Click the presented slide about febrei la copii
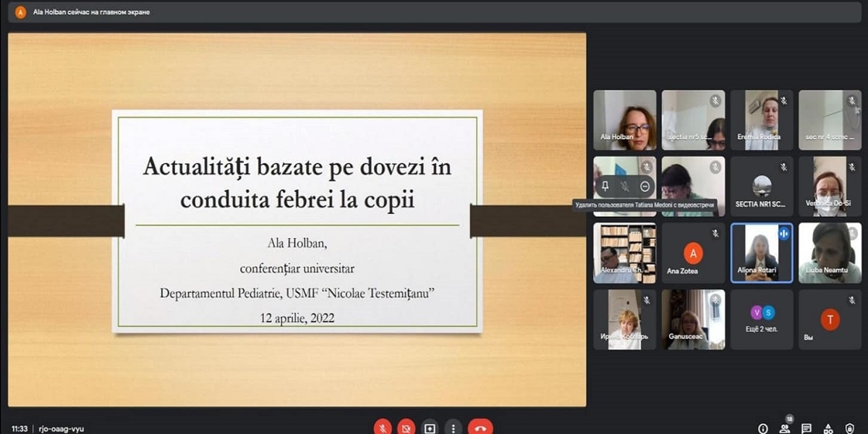 pos(297,221)
